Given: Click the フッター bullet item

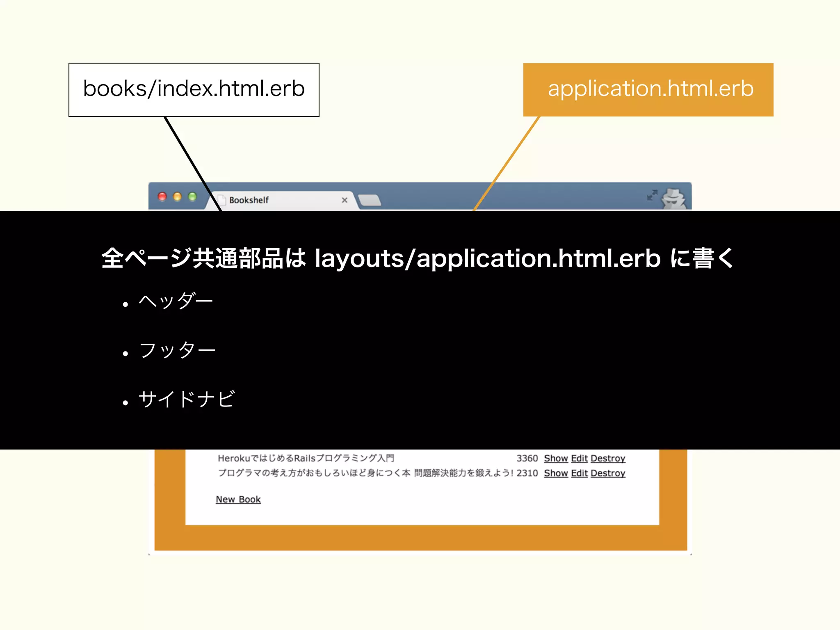Looking at the screenshot, I should click(177, 350).
